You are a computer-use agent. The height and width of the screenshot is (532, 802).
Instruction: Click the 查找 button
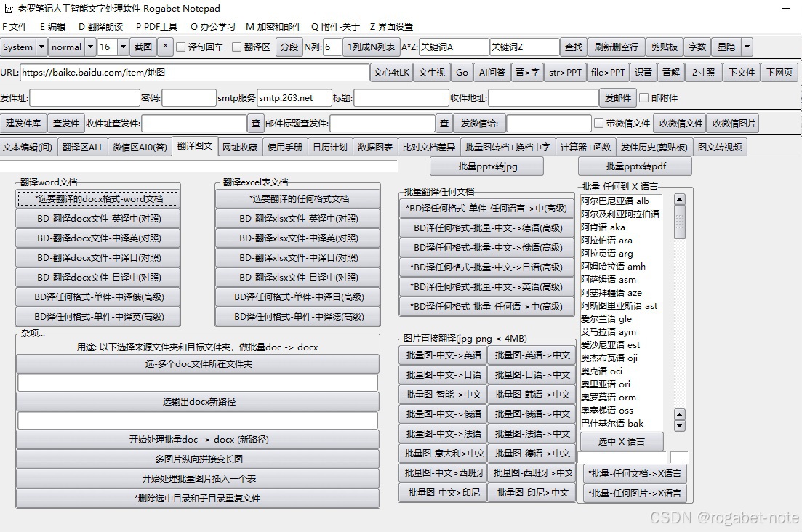574,47
